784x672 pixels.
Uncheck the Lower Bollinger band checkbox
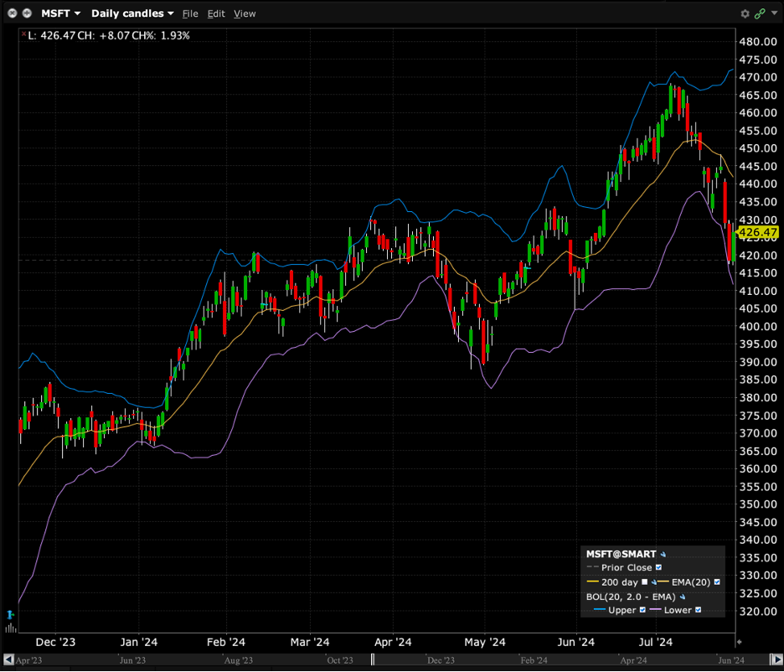point(698,610)
